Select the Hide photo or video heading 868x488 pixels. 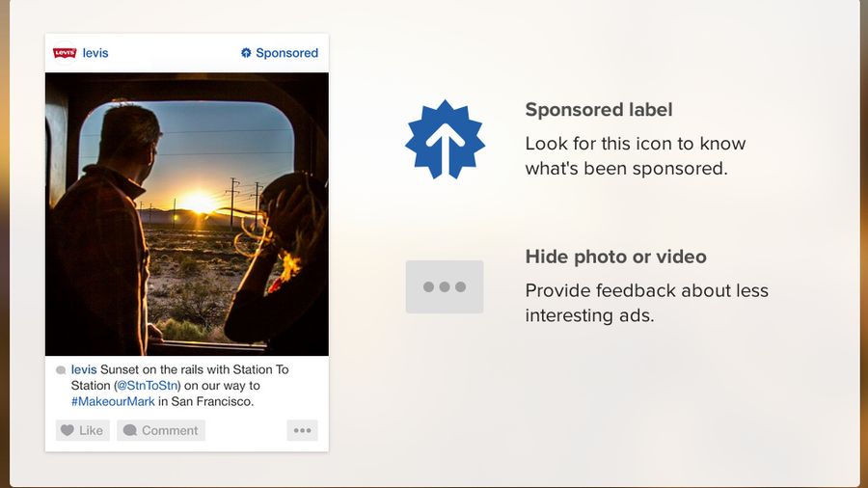coord(615,257)
